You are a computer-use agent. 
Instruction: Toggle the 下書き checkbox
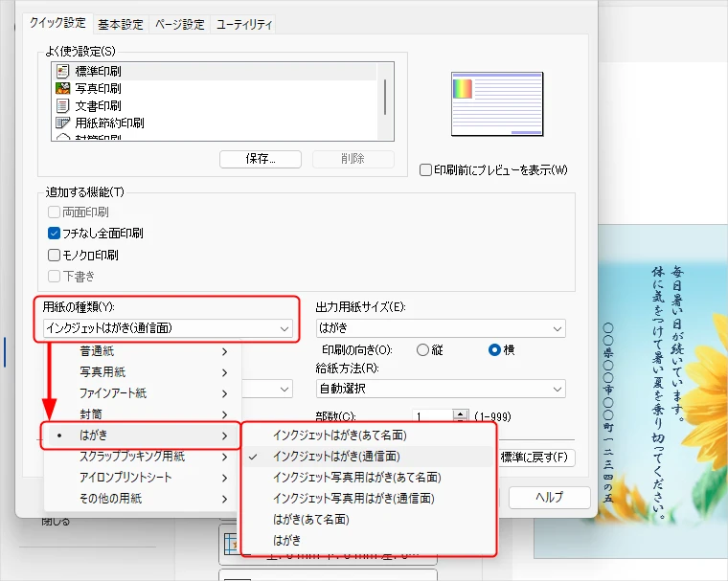(x=54, y=276)
